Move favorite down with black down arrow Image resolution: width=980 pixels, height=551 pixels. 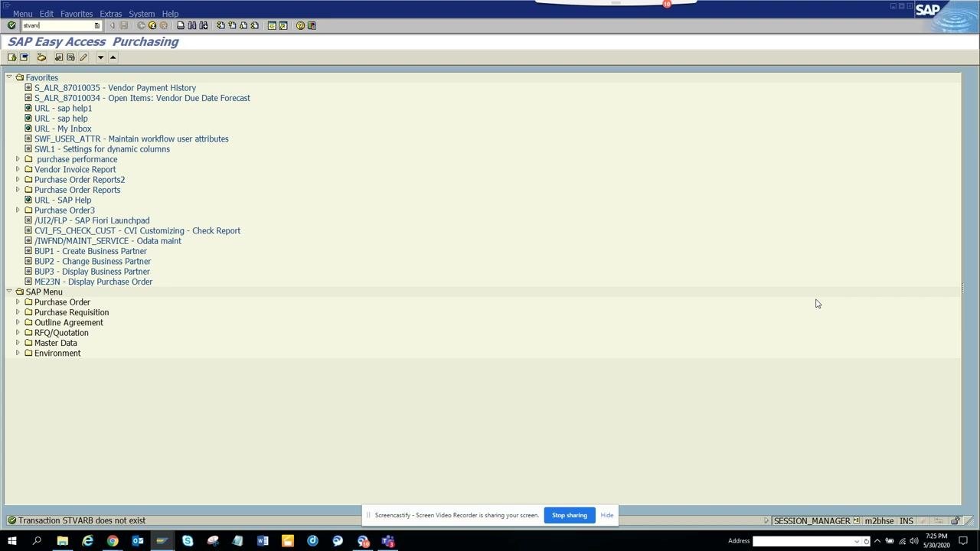[100, 57]
